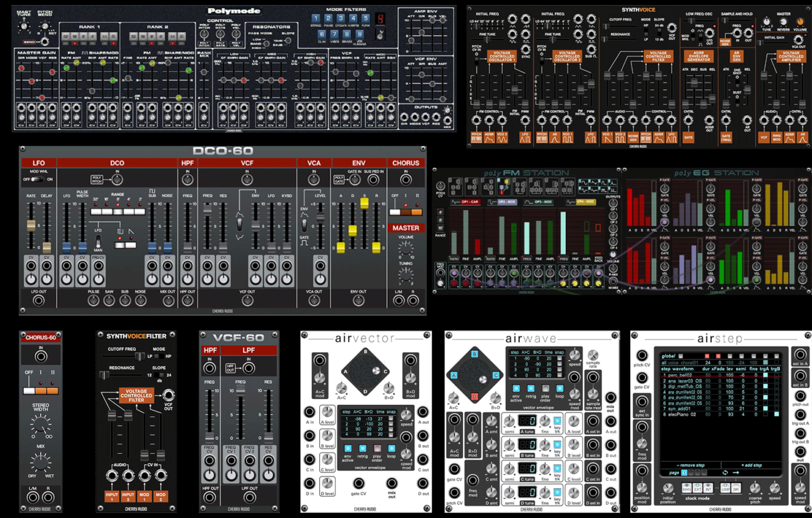Toggle loop on airvector vector envelope
Image resolution: width=812 pixels, height=518 pixels.
392,449
